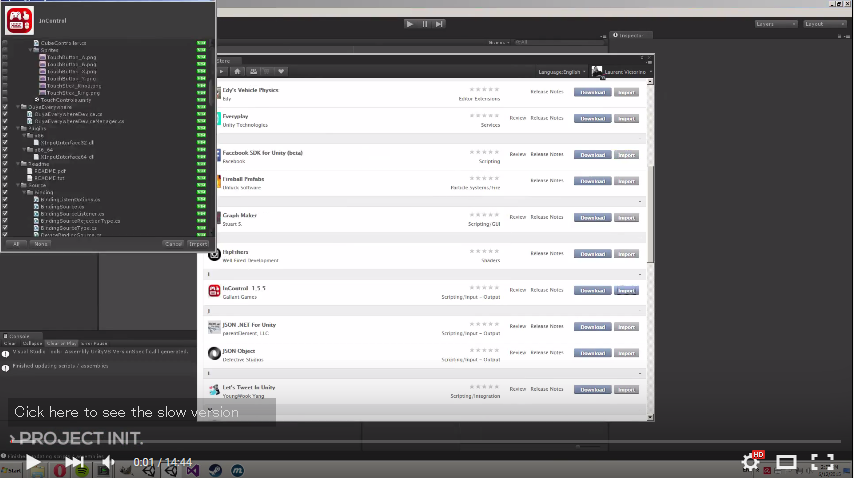Download the Facebook SDK for Unity asset
This screenshot has width=854, height=478.
[593, 155]
